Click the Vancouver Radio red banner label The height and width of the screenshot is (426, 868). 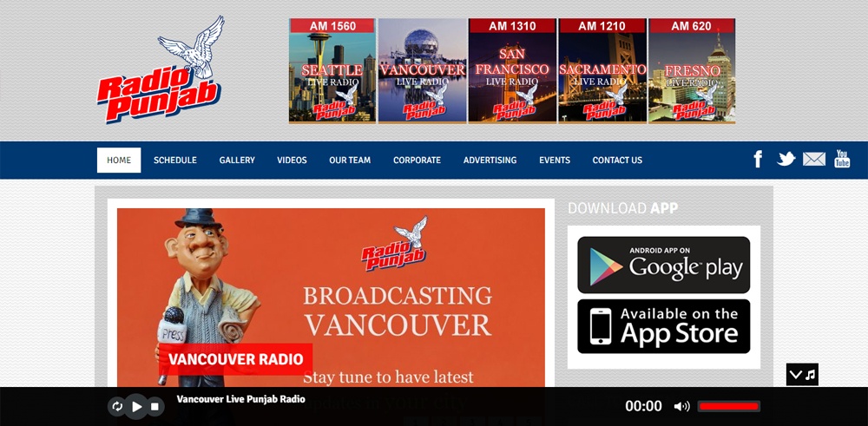pyautogui.click(x=235, y=359)
